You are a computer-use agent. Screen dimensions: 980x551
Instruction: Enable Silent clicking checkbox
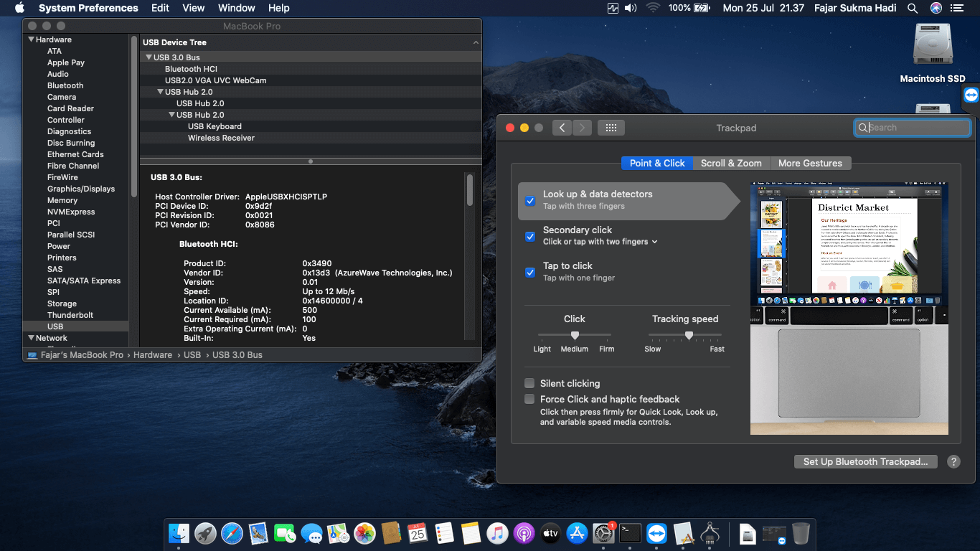[x=529, y=383]
